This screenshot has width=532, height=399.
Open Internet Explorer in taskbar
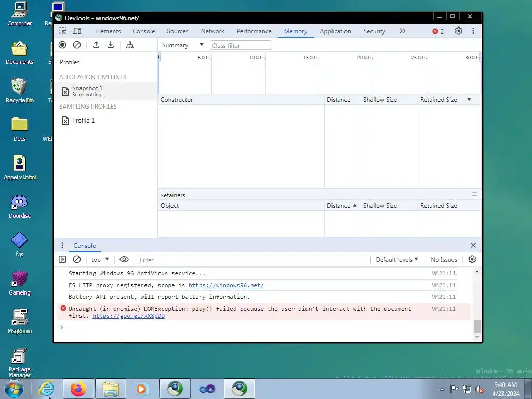[x=46, y=389]
